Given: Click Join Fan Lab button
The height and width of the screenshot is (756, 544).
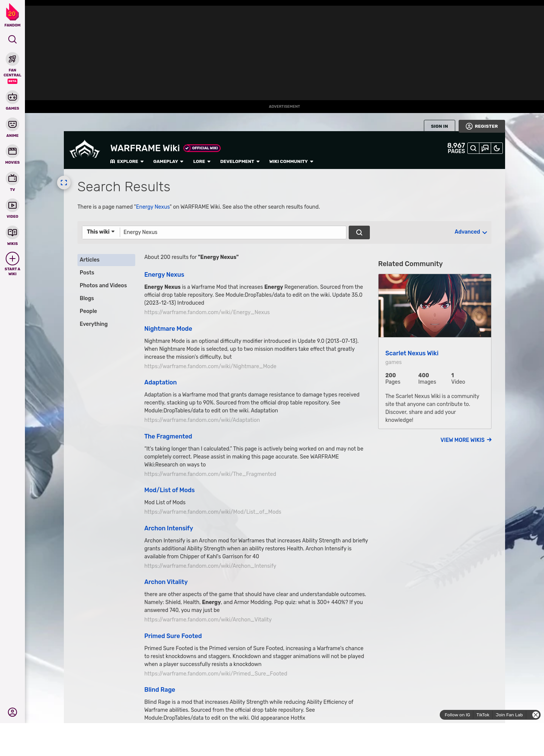Looking at the screenshot, I should click(509, 715).
